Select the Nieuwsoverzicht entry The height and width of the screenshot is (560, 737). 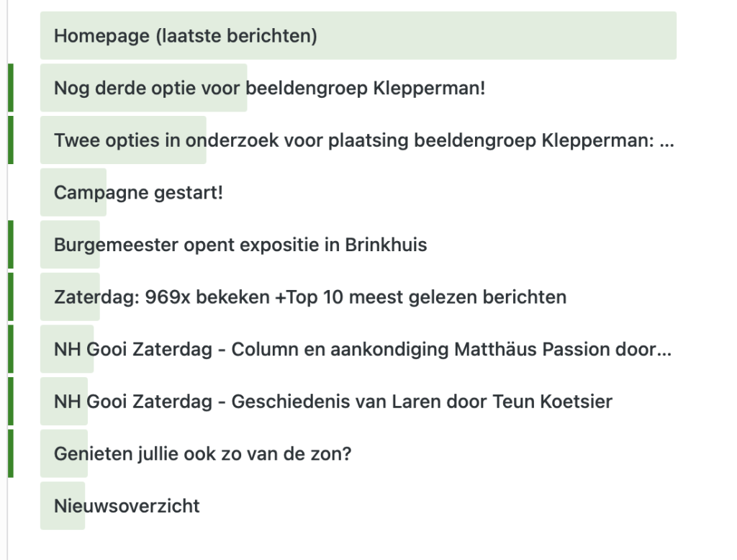(x=127, y=505)
